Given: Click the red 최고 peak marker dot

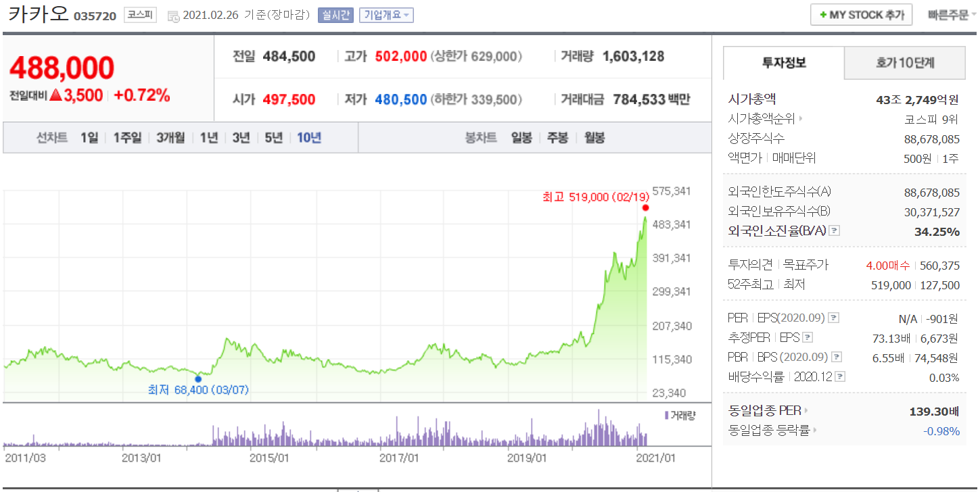Looking at the screenshot, I should point(645,208).
